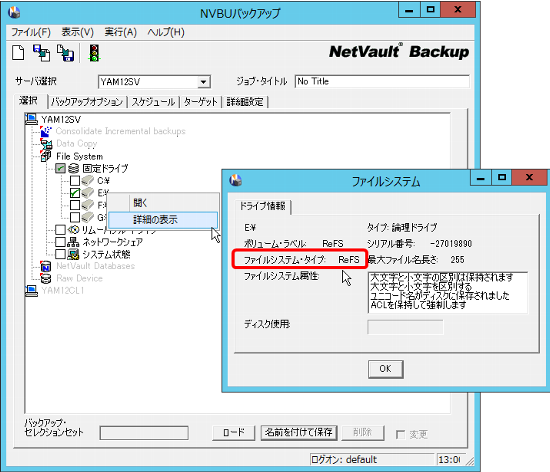Toggle the システム状態 checkbox

pos(60,254)
